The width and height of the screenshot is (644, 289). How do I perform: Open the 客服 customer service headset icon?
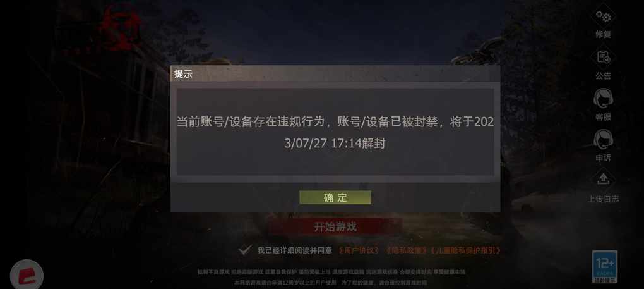pos(604,99)
